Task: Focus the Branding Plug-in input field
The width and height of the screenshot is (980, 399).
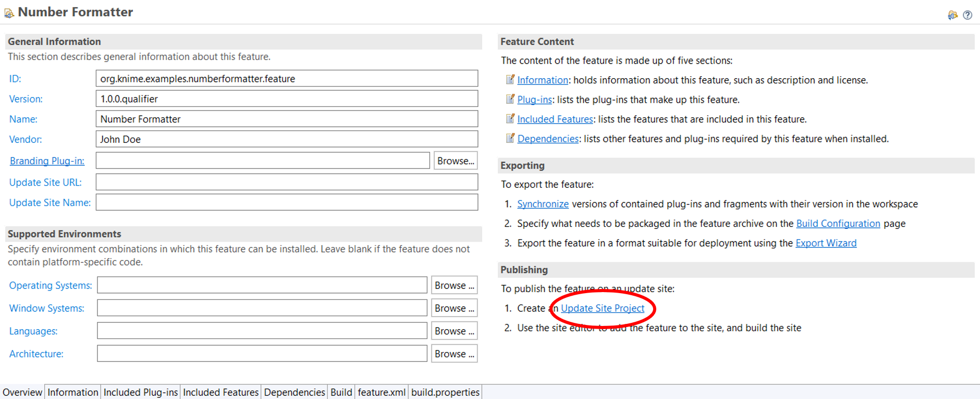Action: click(x=263, y=161)
